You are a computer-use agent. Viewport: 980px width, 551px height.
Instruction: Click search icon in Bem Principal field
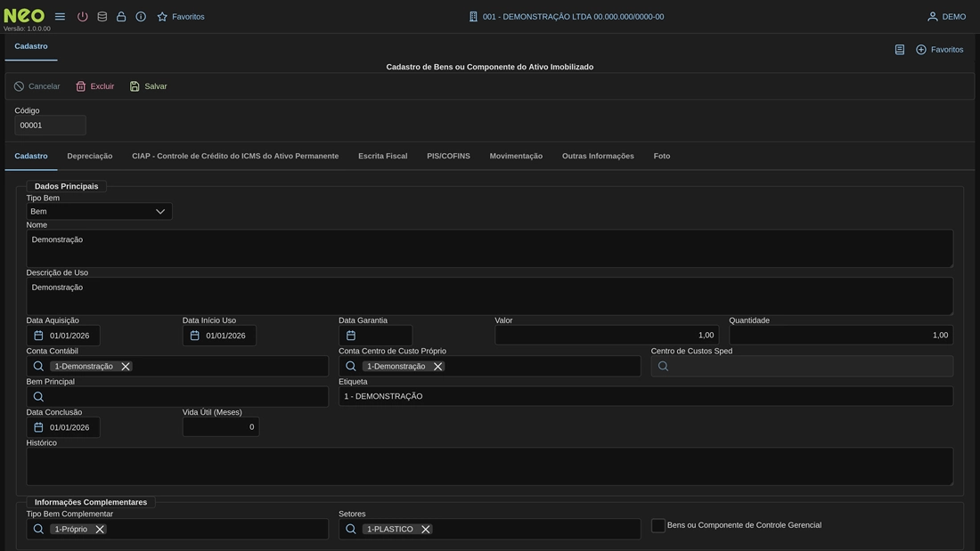pos(38,397)
